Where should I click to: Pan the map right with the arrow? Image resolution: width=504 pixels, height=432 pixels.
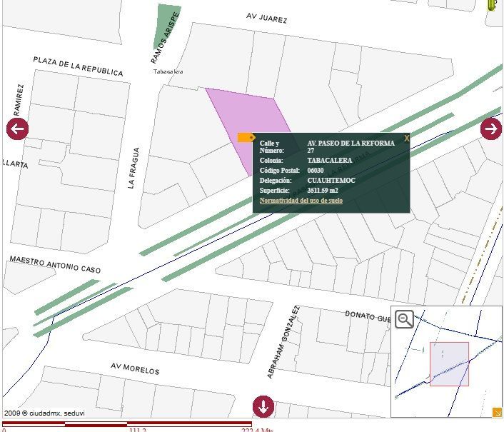click(491, 129)
